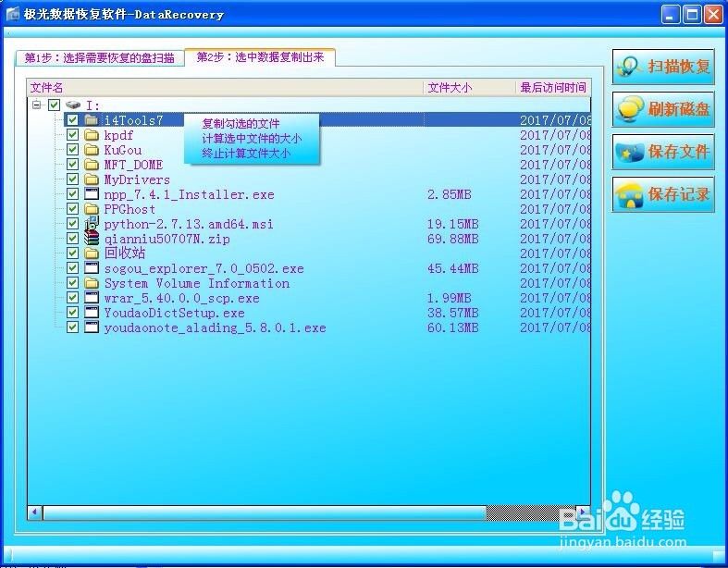The image size is (728, 568).
Task: Choose 终止计算文件大小 from context menu
Action: (x=246, y=154)
